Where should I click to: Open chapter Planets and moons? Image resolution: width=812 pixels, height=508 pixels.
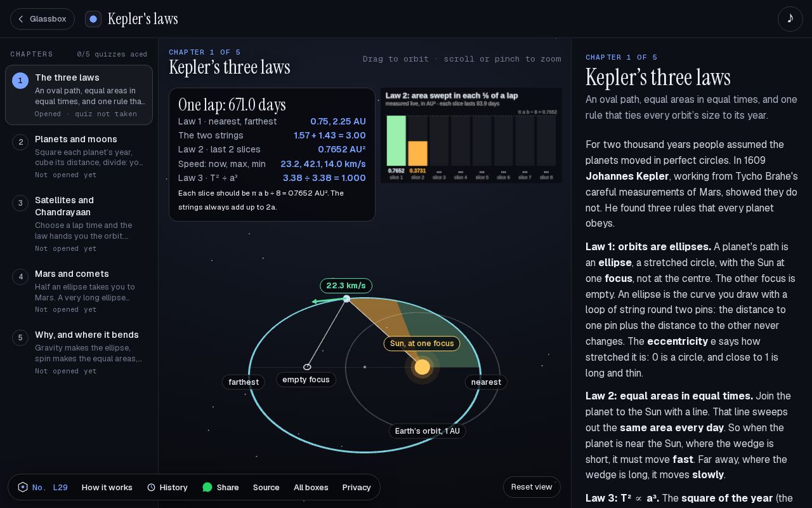pos(79,157)
